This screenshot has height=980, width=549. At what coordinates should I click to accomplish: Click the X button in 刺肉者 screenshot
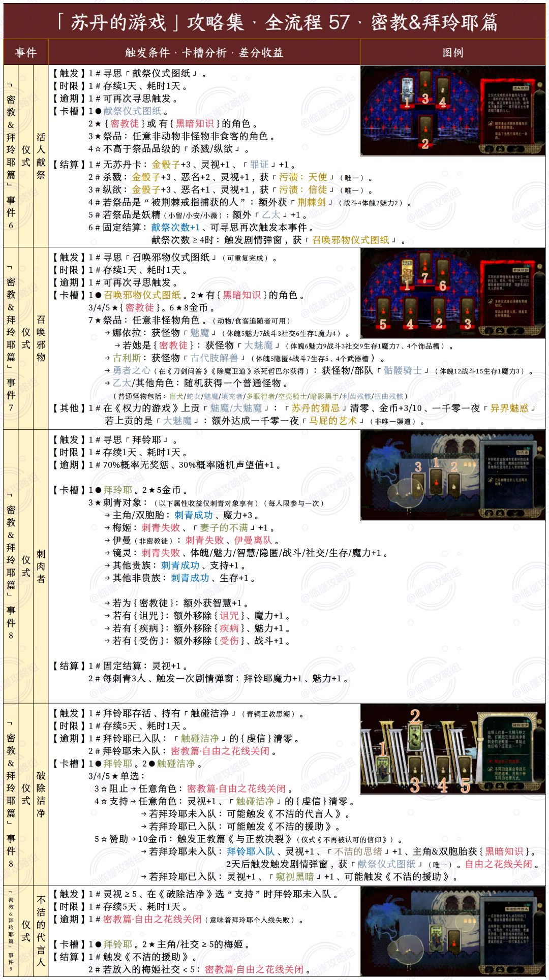coord(500,513)
